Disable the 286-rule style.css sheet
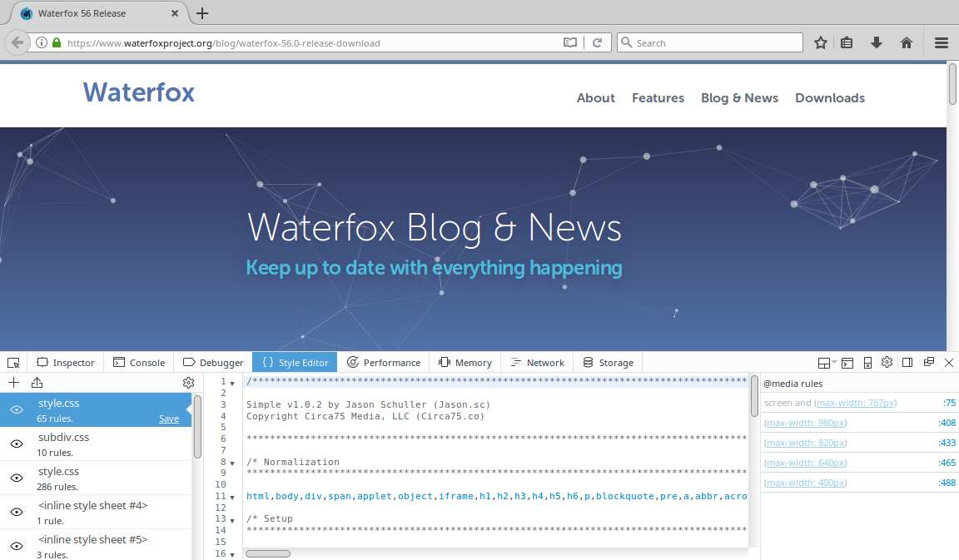 coord(16,478)
